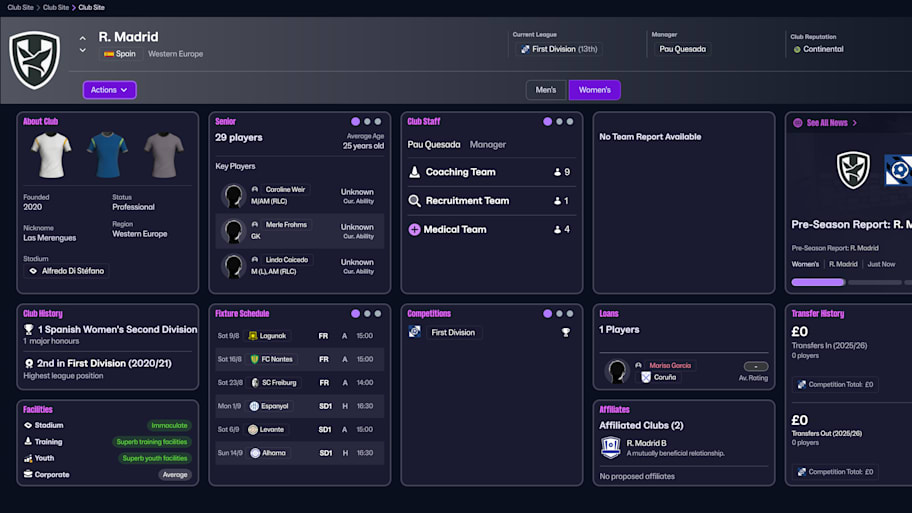This screenshot has height=513, width=912.
Task: Click the Training facilities icon
Action: point(28,441)
